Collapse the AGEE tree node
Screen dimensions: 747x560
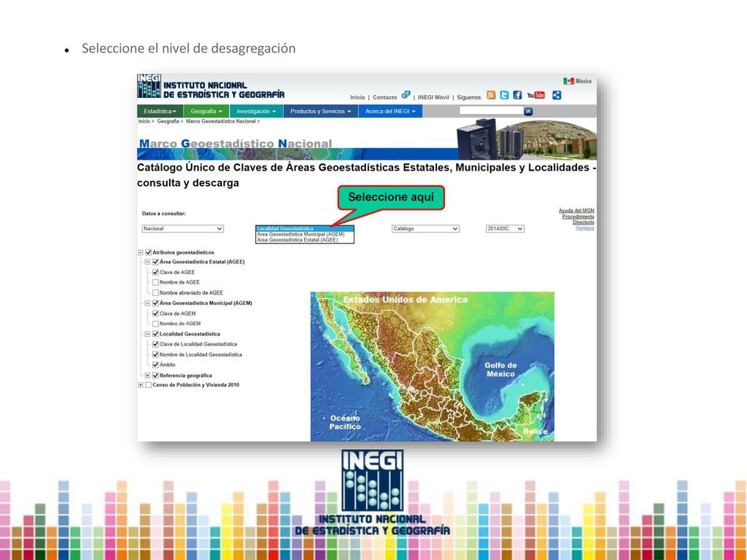[x=147, y=262]
